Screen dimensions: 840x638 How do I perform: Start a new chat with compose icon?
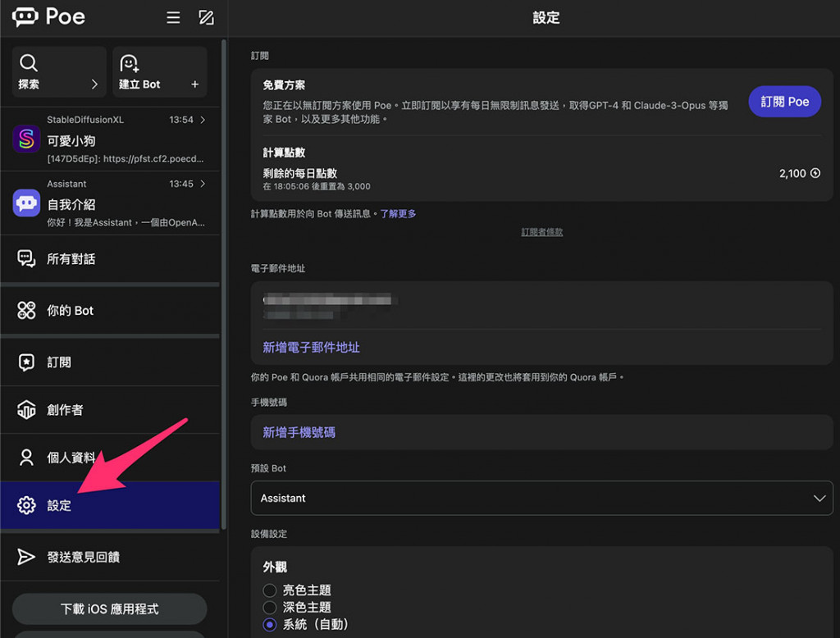pyautogui.click(x=206, y=18)
